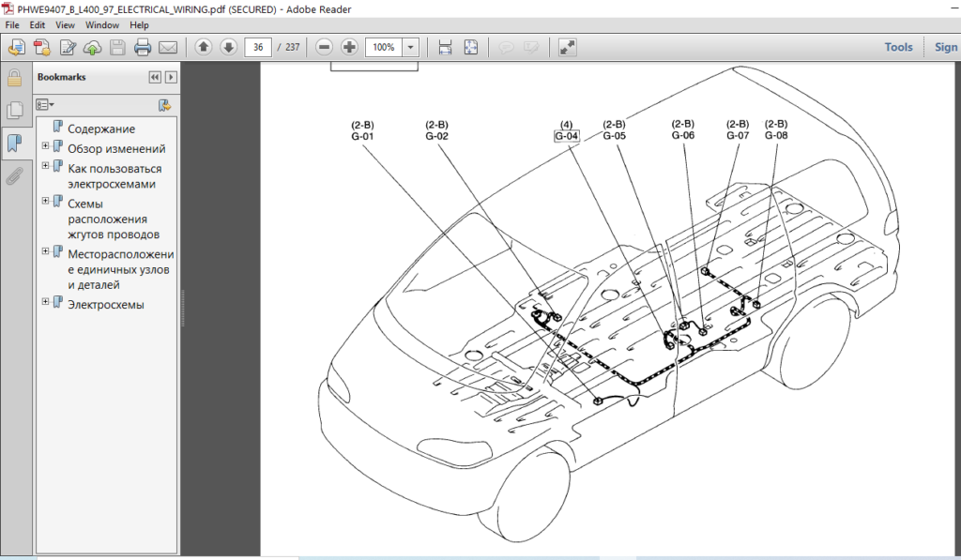Expand the Обзор изменений bookmark
Image resolution: width=961 pixels, height=560 pixels.
(45, 145)
